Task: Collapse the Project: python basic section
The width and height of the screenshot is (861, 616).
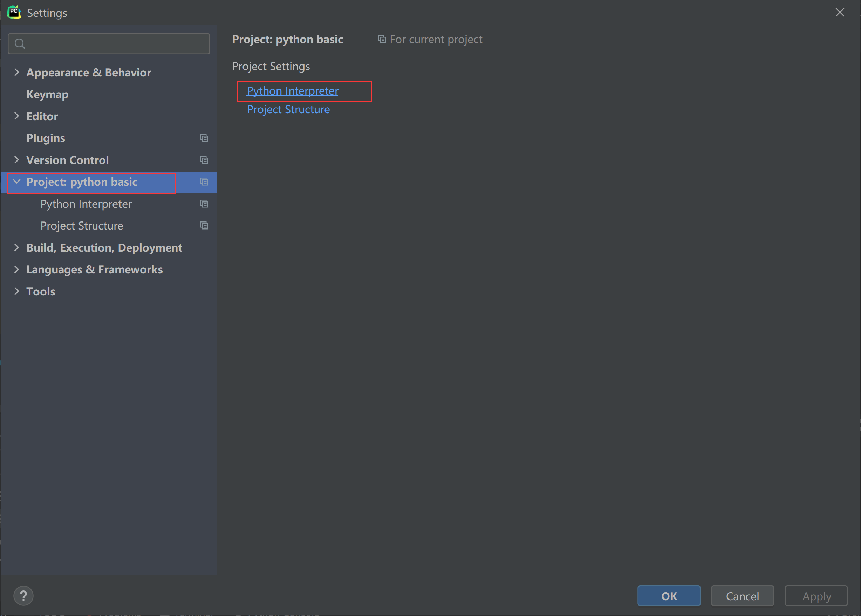Action: coord(17,182)
